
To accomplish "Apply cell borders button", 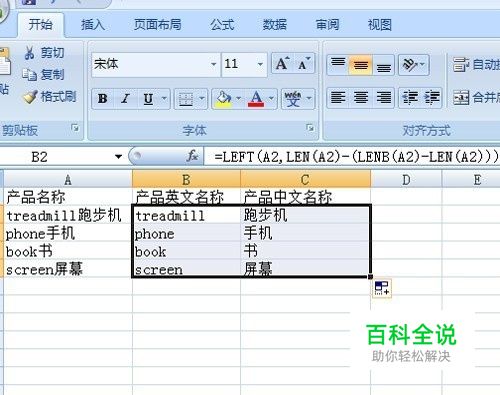I will [x=186, y=99].
